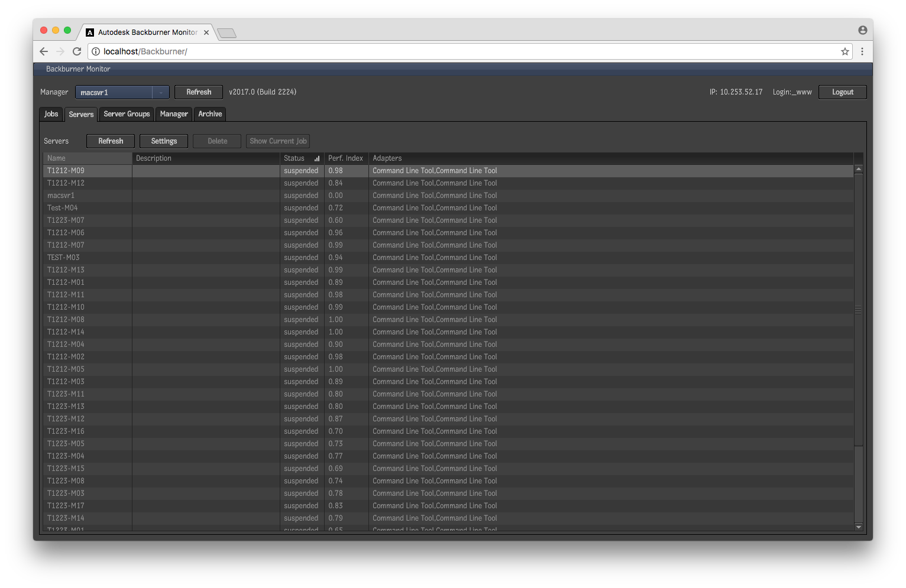Bookmark this page with the star icon
The image size is (906, 588).
(x=845, y=51)
